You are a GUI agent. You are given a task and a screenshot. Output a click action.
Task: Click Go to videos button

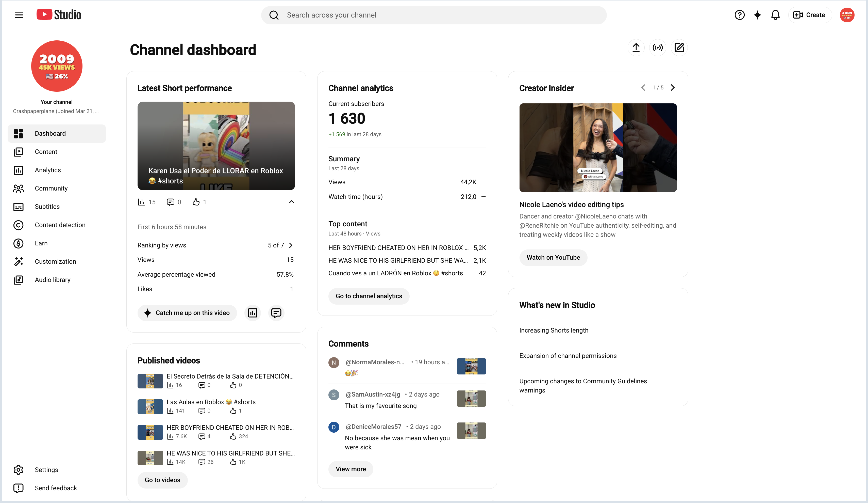tap(162, 480)
